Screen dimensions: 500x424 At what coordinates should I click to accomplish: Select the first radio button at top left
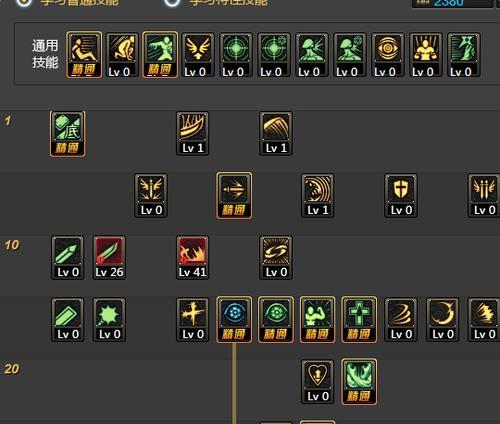pyautogui.click(x=24, y=3)
